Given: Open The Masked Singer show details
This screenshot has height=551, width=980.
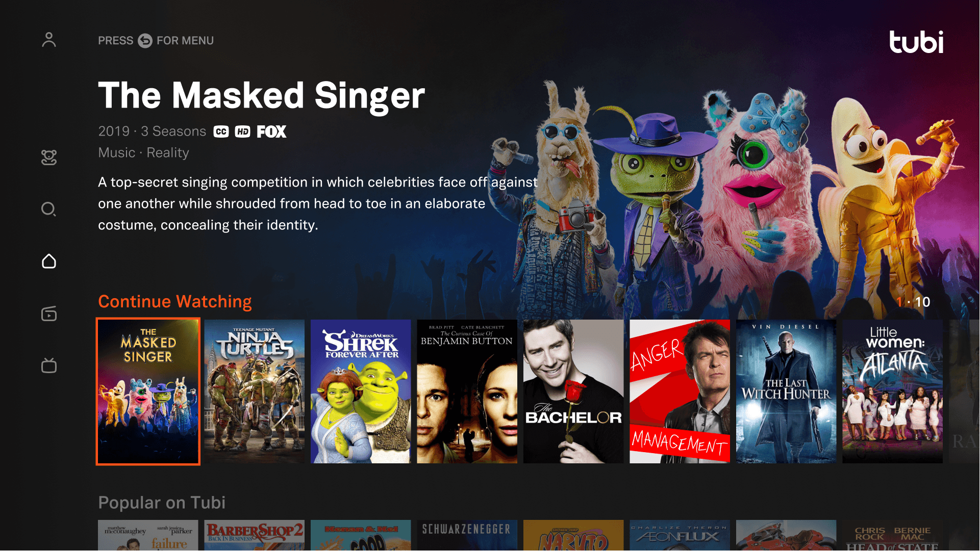Looking at the screenshot, I should point(148,391).
